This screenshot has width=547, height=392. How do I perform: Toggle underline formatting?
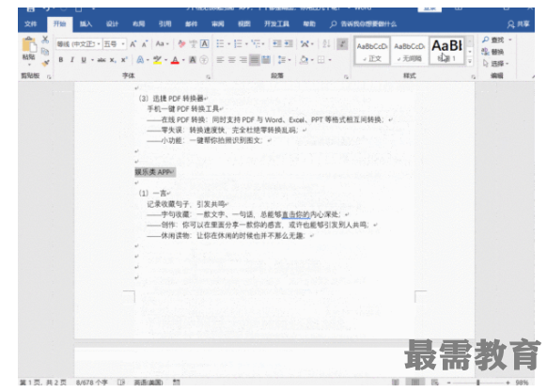[x=84, y=60]
